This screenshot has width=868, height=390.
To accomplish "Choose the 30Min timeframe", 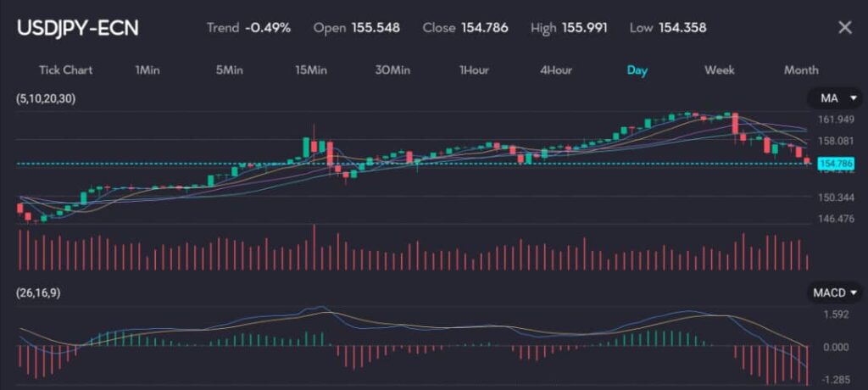I will tap(393, 70).
